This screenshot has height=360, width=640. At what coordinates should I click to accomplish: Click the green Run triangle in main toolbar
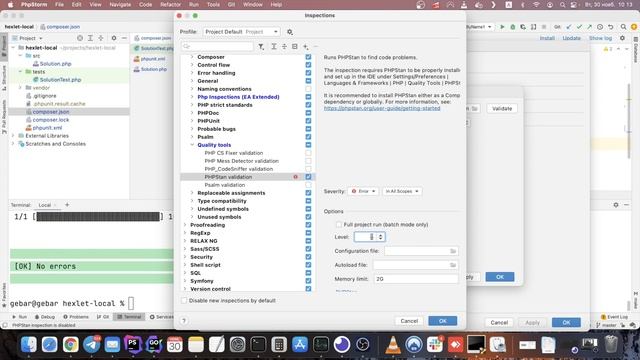(x=502, y=27)
